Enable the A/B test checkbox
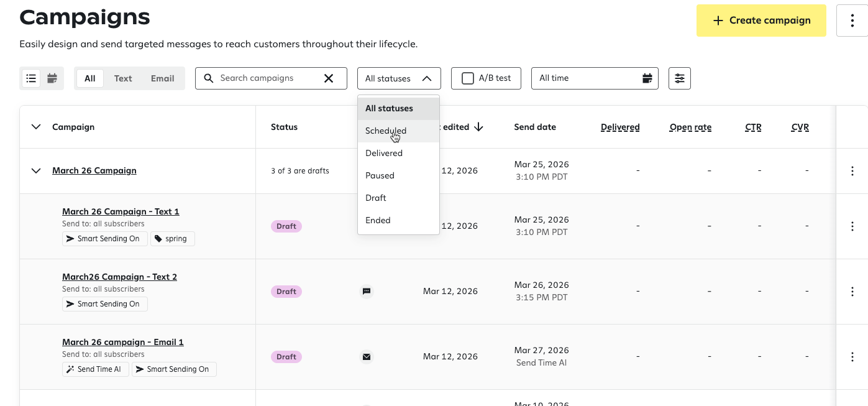The height and width of the screenshot is (406, 868). coord(468,78)
